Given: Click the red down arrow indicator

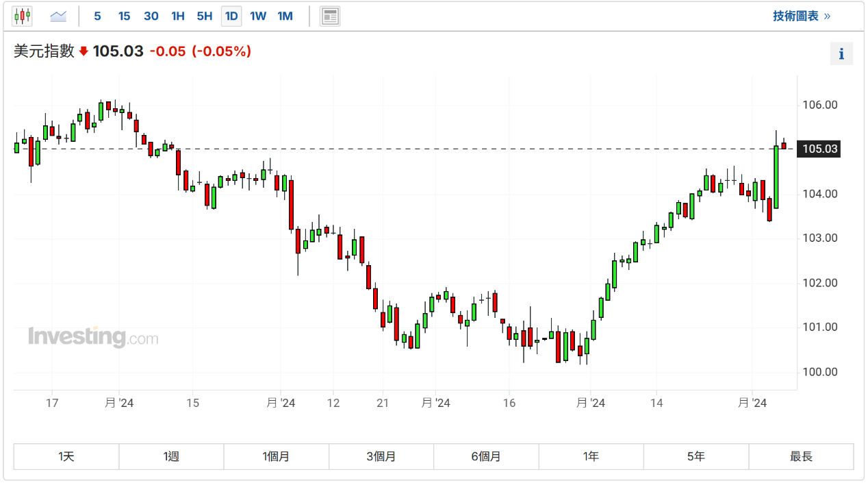Looking at the screenshot, I should pos(84,51).
